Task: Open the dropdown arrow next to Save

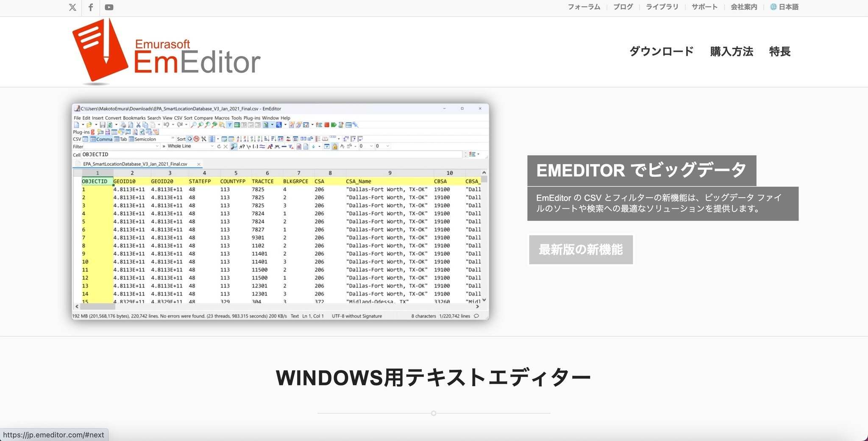Action: click(116, 124)
